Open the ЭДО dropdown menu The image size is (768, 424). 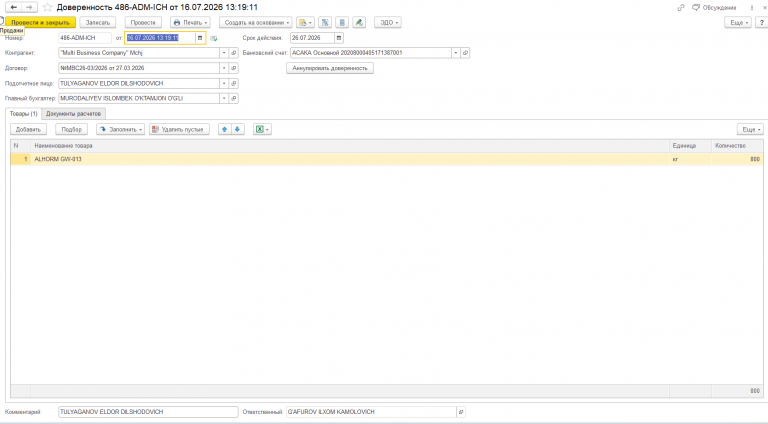click(x=388, y=23)
